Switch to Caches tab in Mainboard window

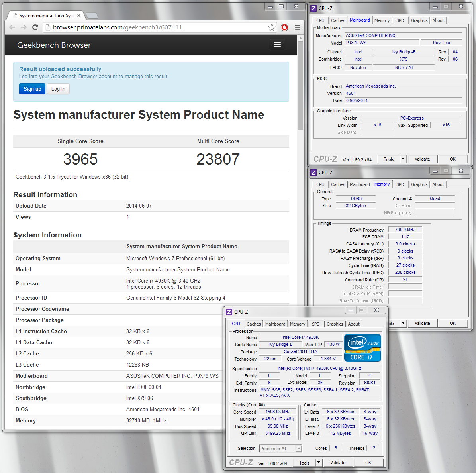click(338, 20)
